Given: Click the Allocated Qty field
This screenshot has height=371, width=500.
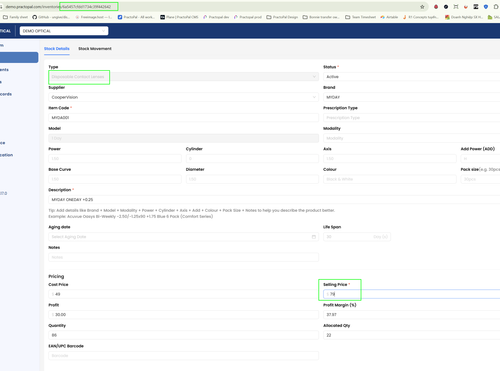Looking at the screenshot, I should pos(412,335).
